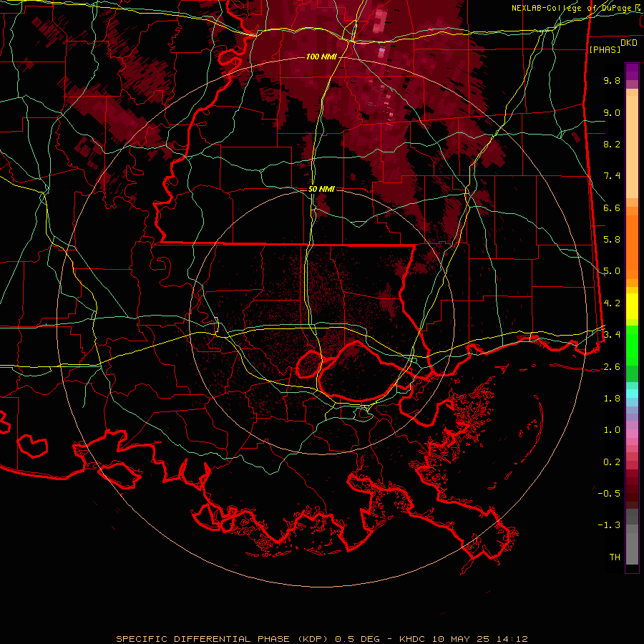Click the 9.8 value on the color scale

click(x=612, y=80)
